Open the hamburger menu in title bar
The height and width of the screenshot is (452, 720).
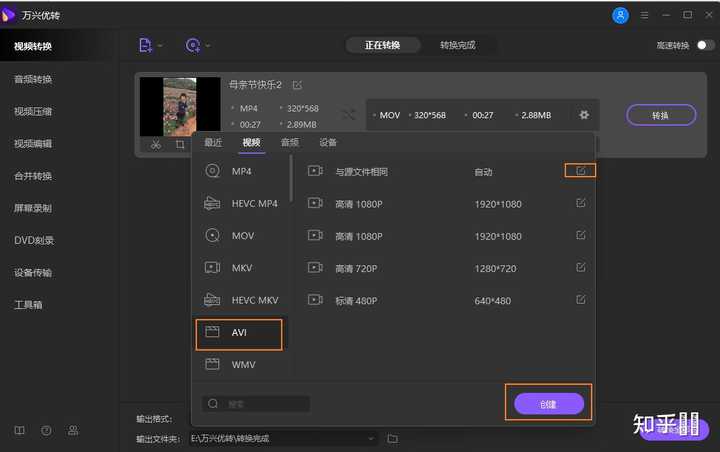[x=644, y=16]
